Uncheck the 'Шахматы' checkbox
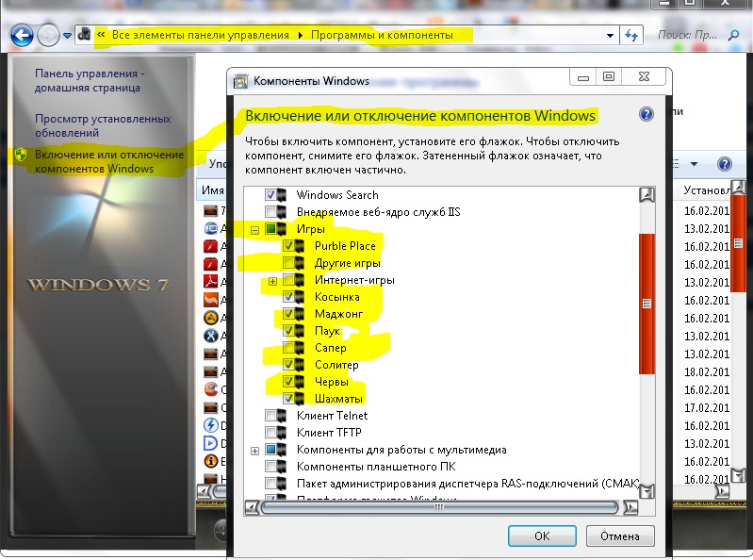 288,398
